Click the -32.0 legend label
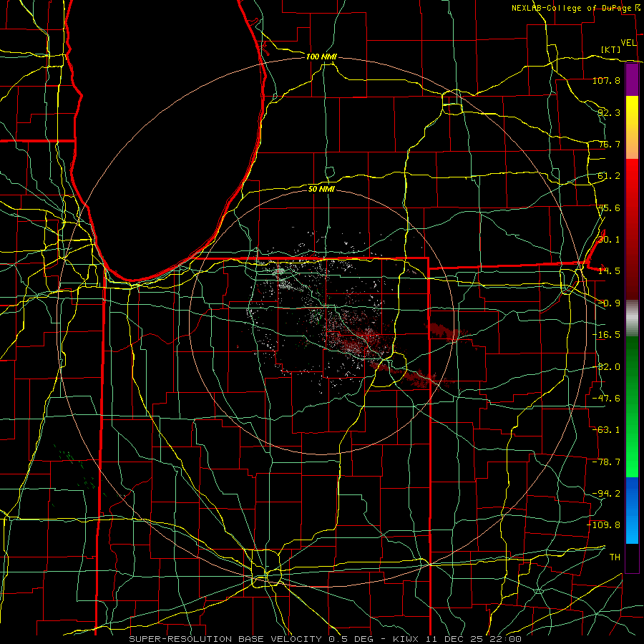The height and width of the screenshot is (644, 644). [x=606, y=367]
